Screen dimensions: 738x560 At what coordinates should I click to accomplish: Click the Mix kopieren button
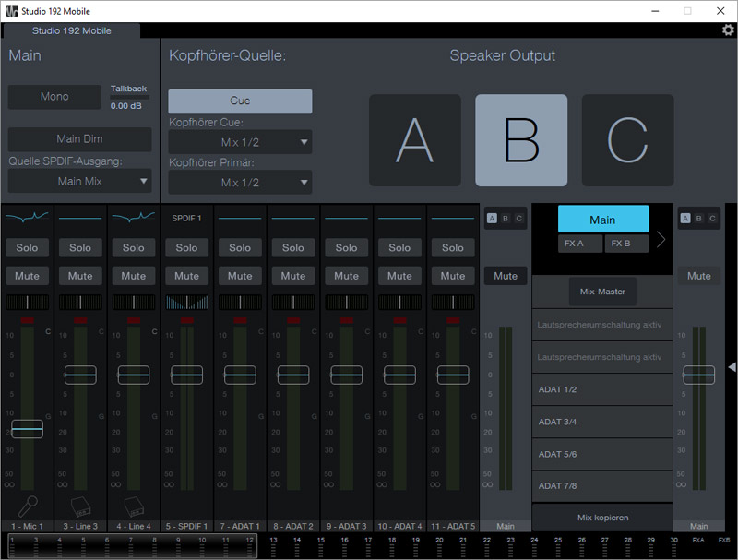(602, 518)
